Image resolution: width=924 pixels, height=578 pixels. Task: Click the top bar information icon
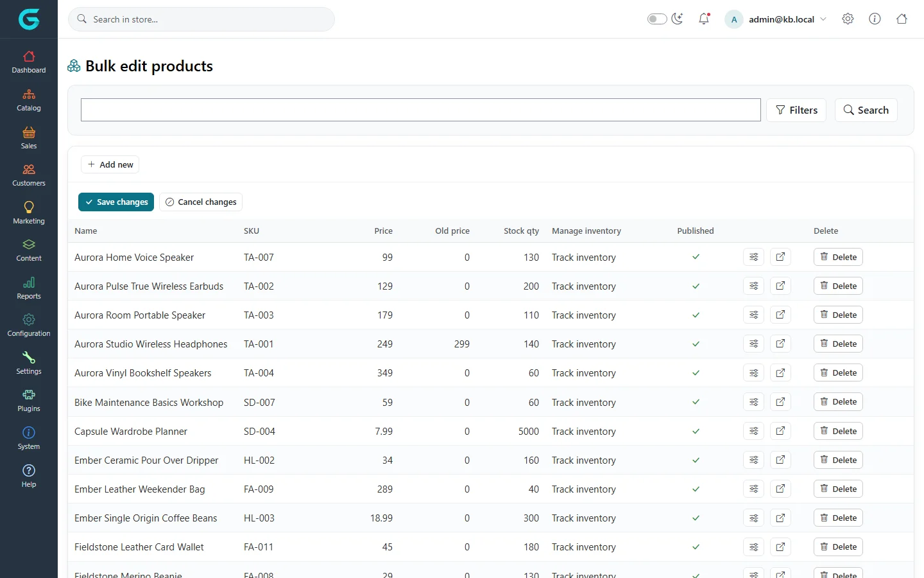[875, 19]
